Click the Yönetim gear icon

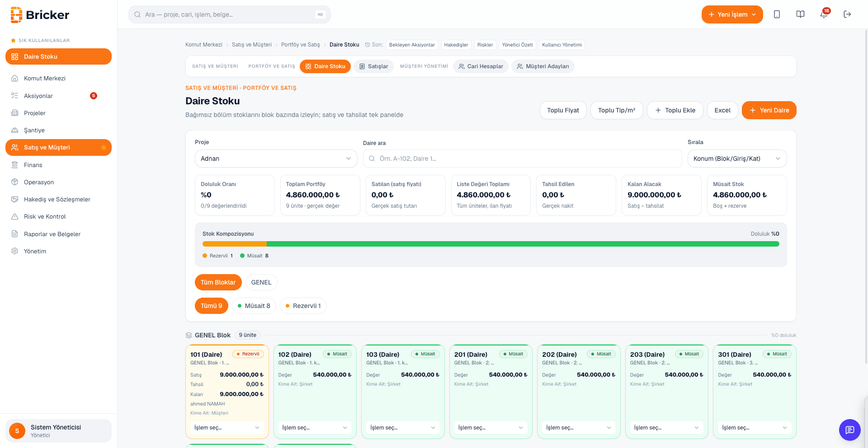[x=15, y=251]
